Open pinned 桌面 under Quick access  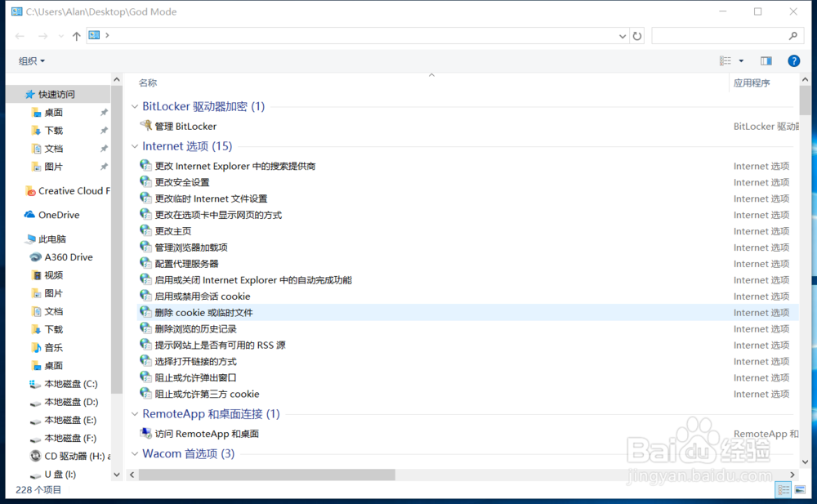pyautogui.click(x=53, y=113)
